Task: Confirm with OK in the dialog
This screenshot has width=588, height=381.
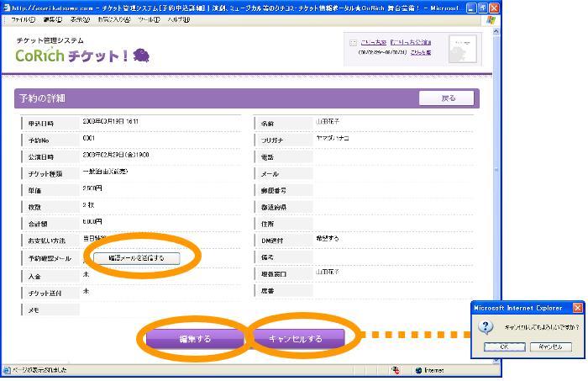Action: click(x=505, y=347)
